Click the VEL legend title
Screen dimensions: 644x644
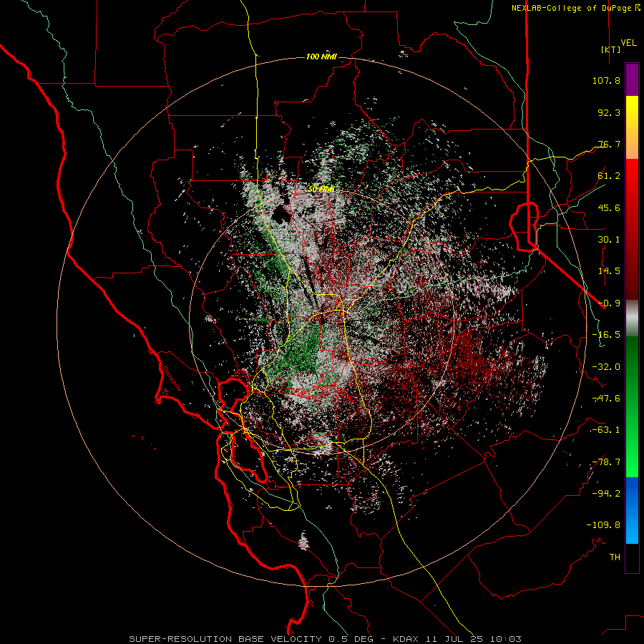click(x=628, y=43)
